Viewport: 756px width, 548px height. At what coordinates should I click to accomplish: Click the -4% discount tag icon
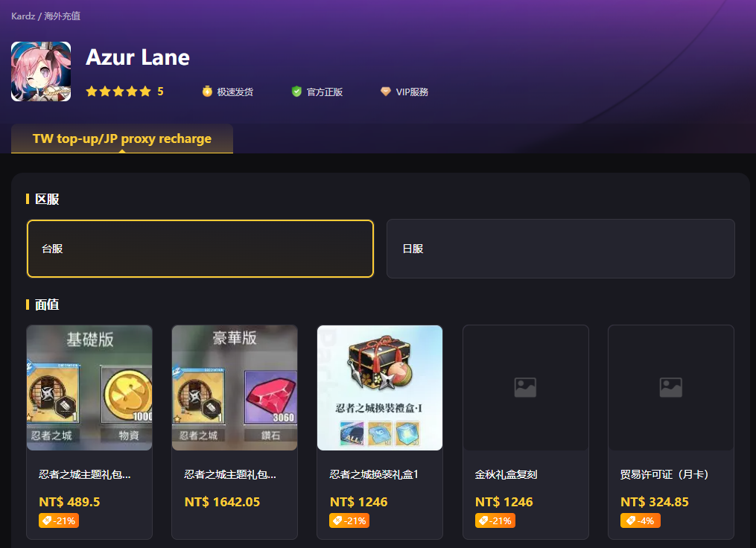[x=630, y=520]
